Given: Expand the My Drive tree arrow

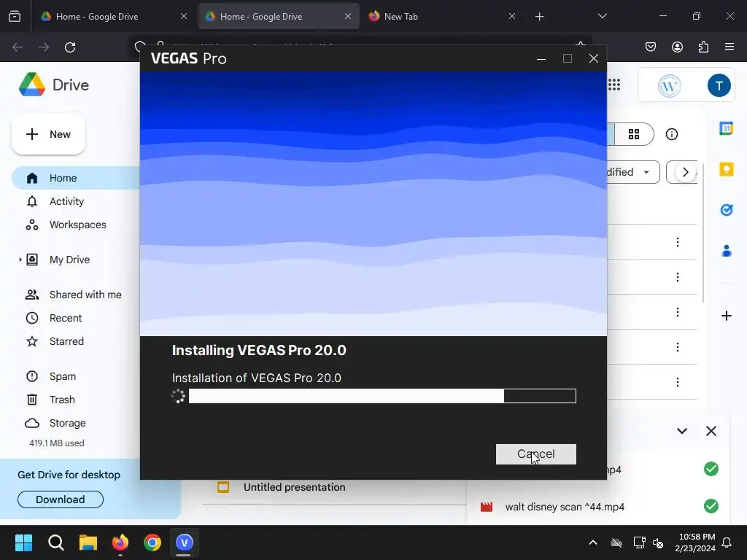Looking at the screenshot, I should [x=20, y=260].
